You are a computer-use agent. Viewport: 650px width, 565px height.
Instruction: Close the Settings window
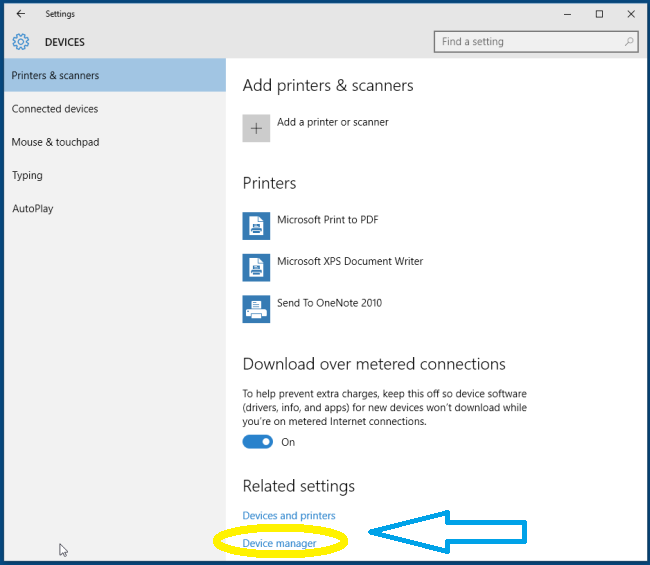coord(631,14)
